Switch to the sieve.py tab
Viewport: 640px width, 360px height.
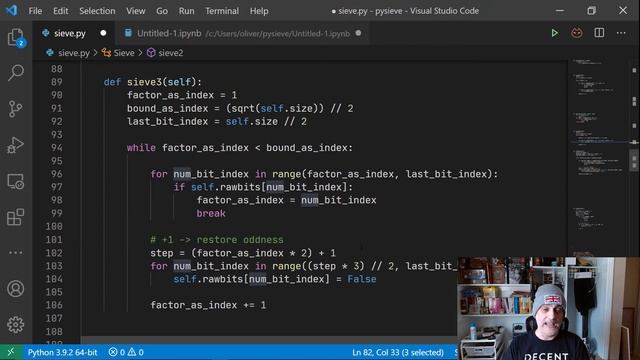click(70, 33)
